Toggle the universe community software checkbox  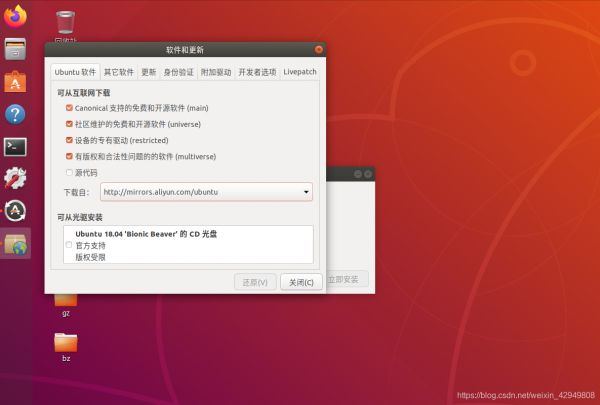[x=69, y=124]
